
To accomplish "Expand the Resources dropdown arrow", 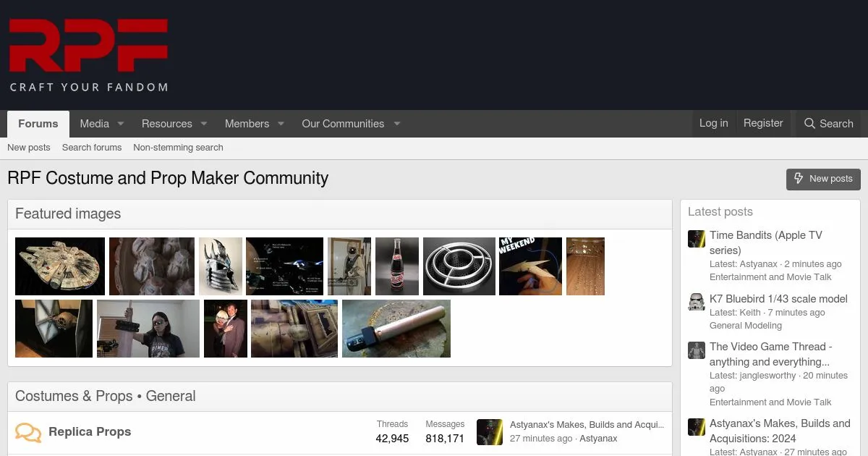I will pos(204,124).
